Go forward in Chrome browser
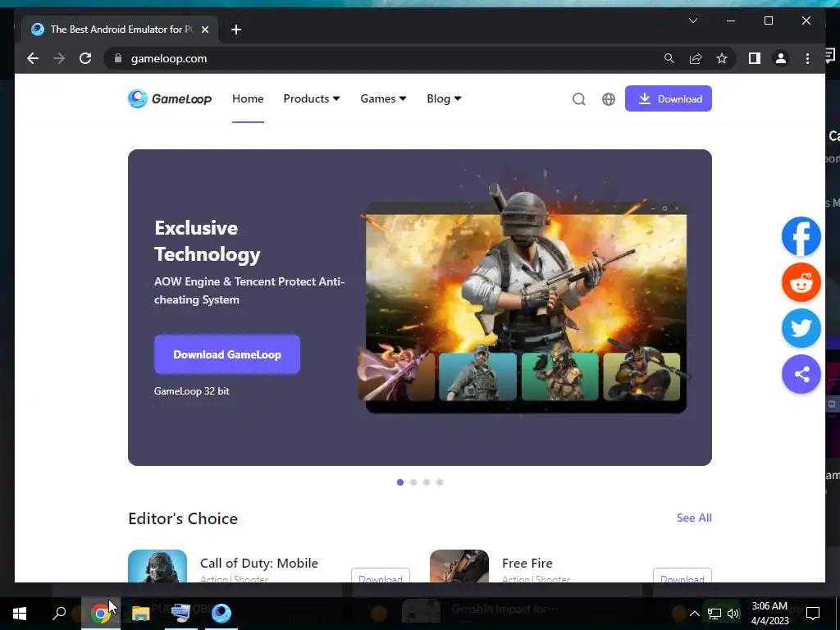 click(x=59, y=58)
